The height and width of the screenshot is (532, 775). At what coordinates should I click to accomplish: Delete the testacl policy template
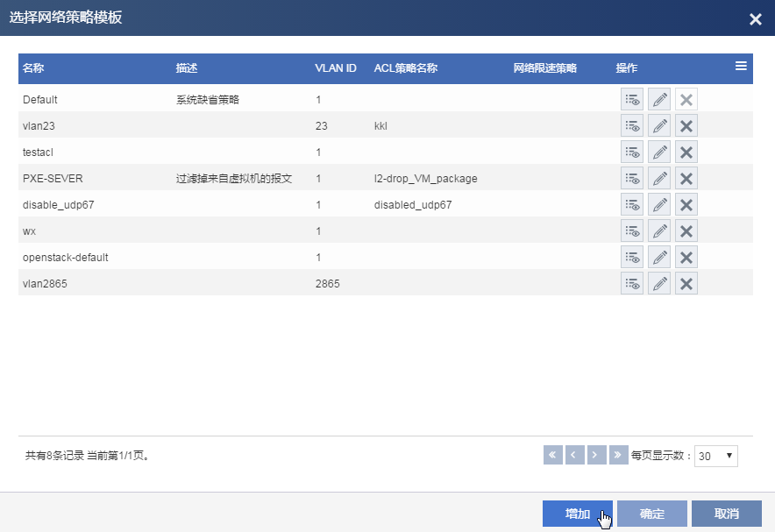coord(686,153)
